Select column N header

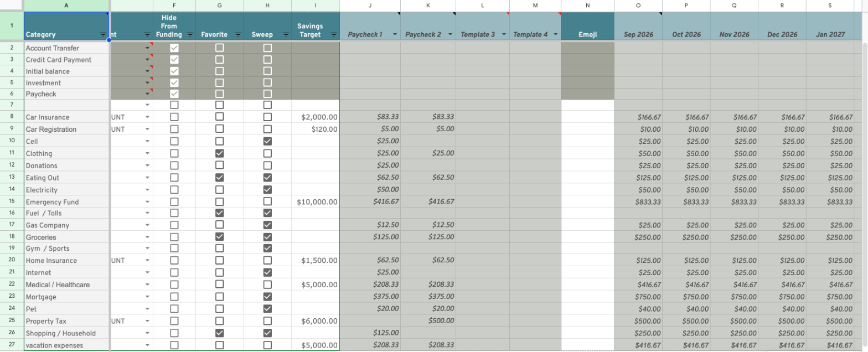(587, 6)
